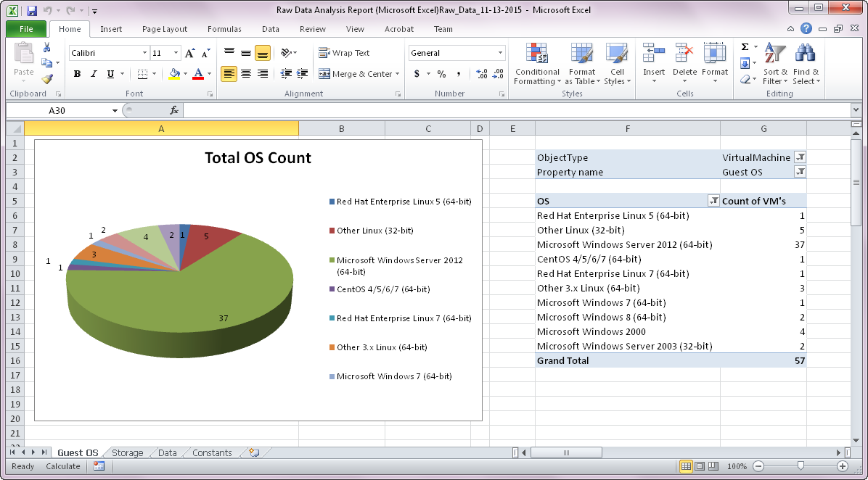Switch to the Page Layout ribbon tab
Image resolution: width=868 pixels, height=480 pixels.
pos(164,29)
